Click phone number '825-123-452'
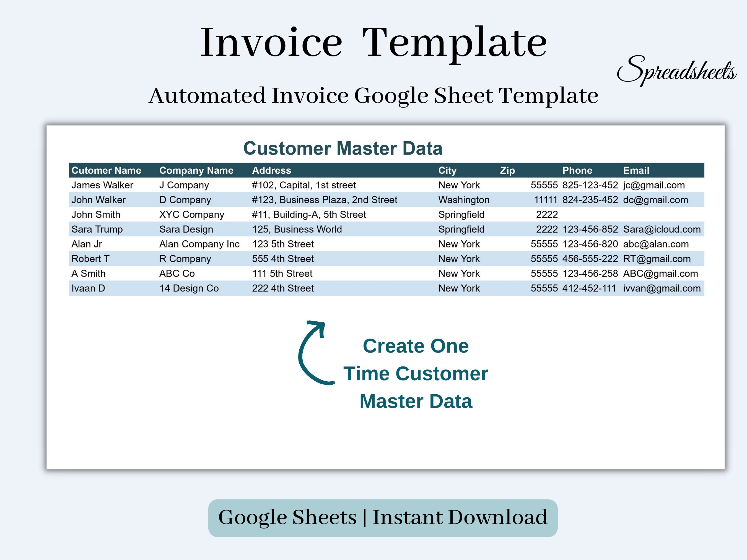The image size is (747, 560). click(590, 185)
